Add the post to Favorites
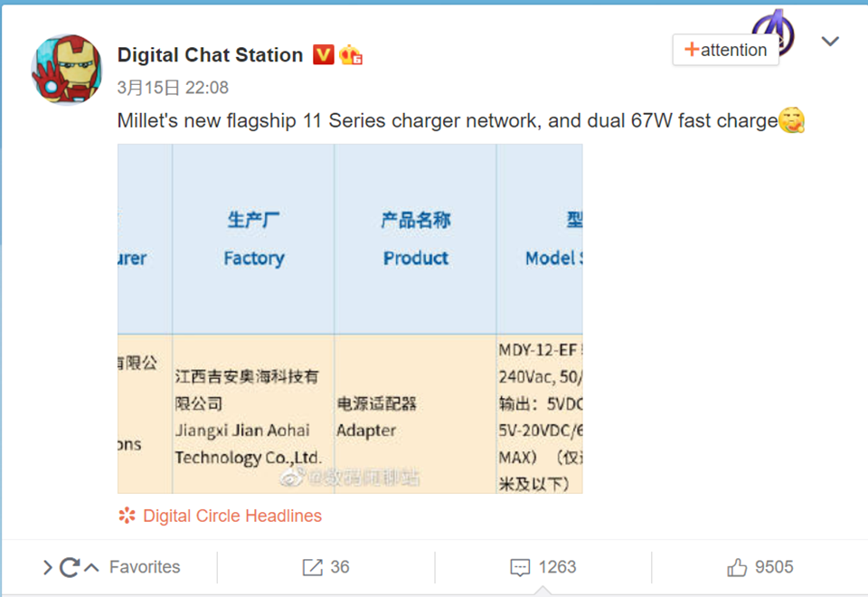The width and height of the screenshot is (868, 597). click(x=145, y=567)
